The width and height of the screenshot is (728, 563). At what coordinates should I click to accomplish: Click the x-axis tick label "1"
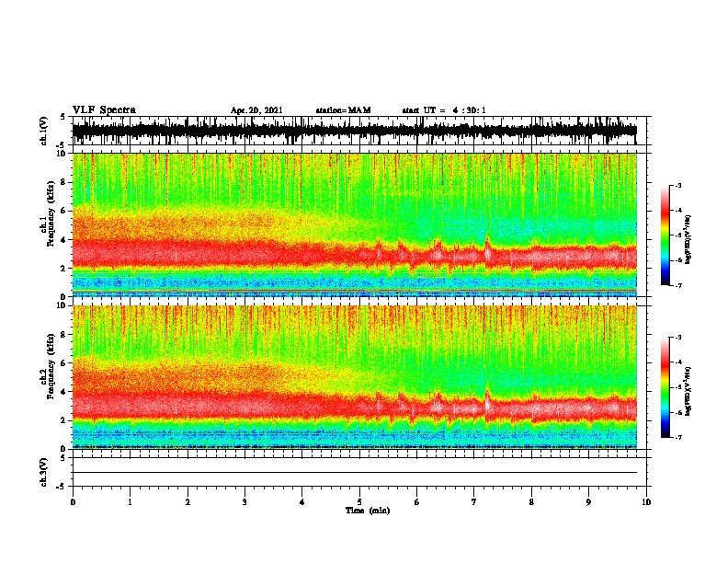[x=130, y=501]
